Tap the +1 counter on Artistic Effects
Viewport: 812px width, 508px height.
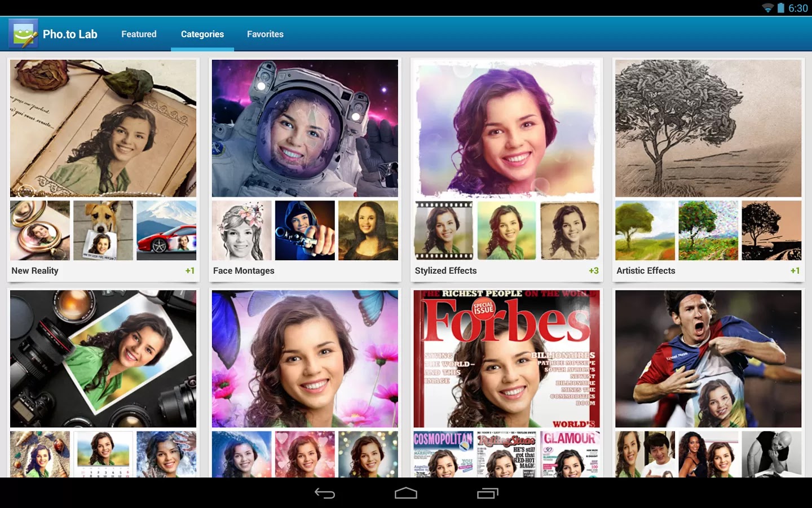tap(795, 270)
